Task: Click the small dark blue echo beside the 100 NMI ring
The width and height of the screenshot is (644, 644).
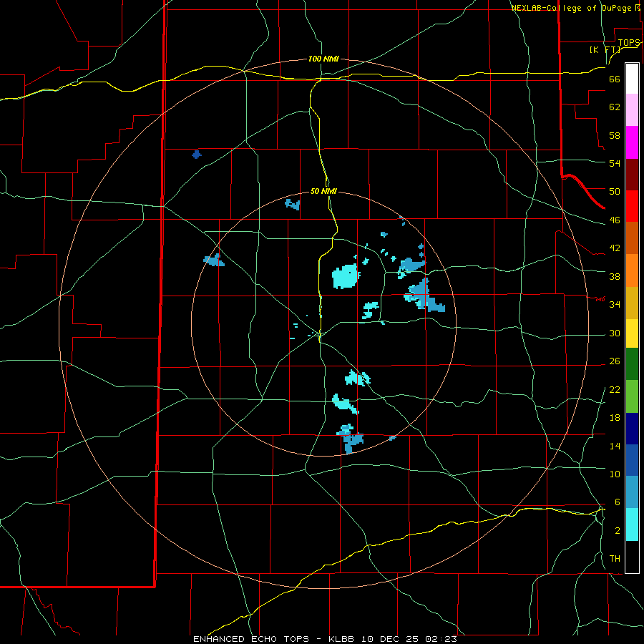Action: (x=197, y=155)
